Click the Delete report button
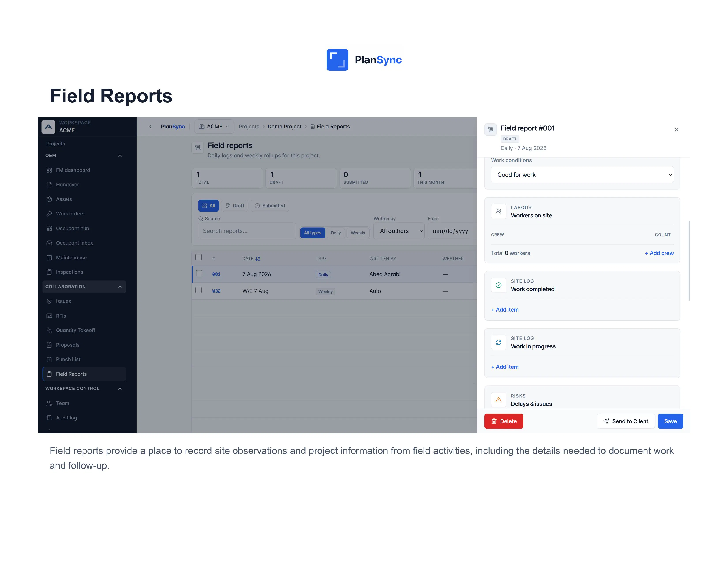 (x=504, y=421)
